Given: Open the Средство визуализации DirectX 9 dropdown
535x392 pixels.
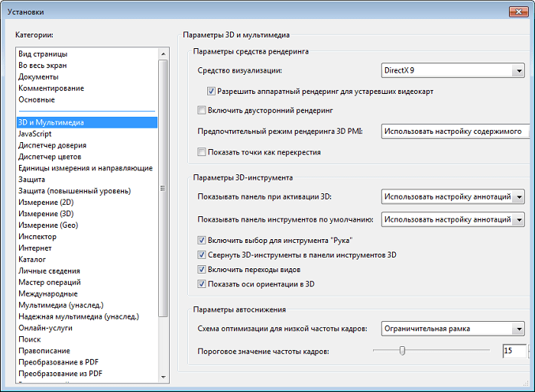Looking at the screenshot, I should pyautogui.click(x=452, y=70).
